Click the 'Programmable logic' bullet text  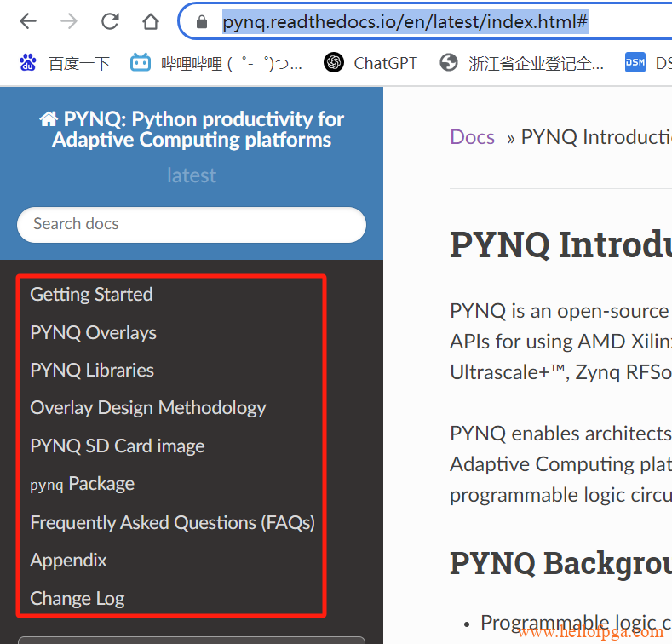(576, 622)
